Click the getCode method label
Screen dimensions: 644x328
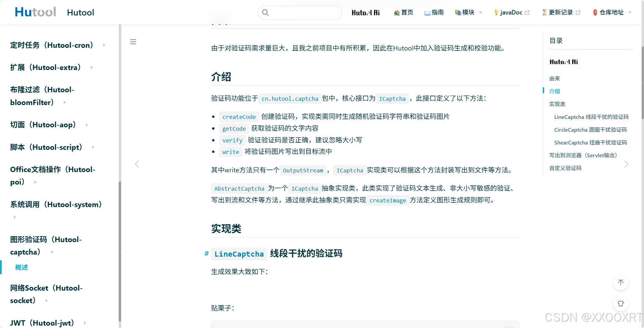pos(234,129)
